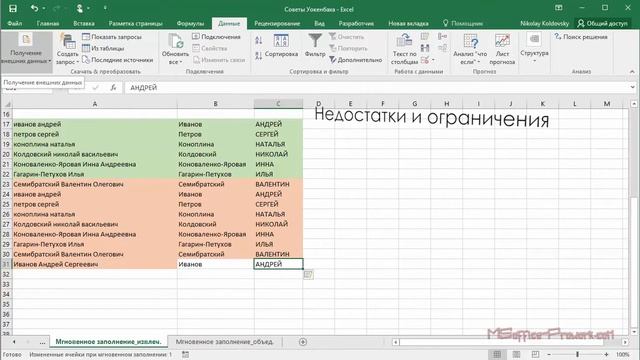Click the sheet tabs ellipsis button
Screen dimensions: 640x360
point(42,342)
